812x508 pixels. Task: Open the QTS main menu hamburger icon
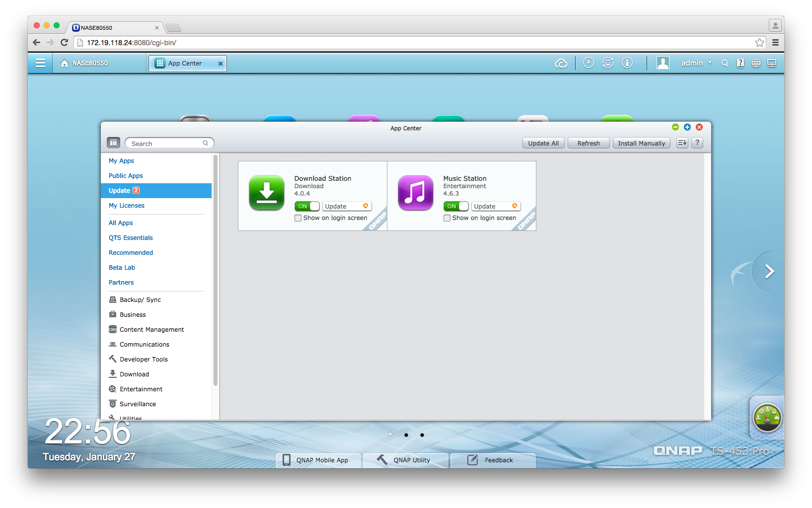coord(40,63)
